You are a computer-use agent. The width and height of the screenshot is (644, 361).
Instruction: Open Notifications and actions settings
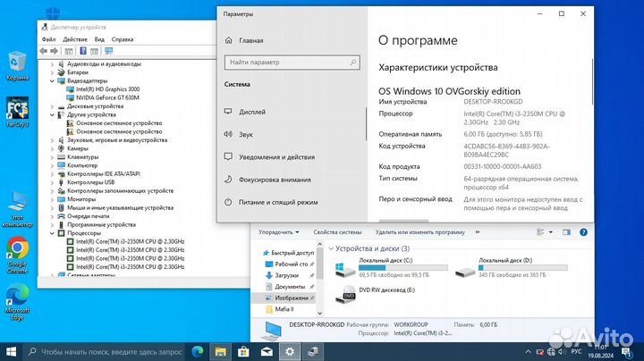(276, 156)
